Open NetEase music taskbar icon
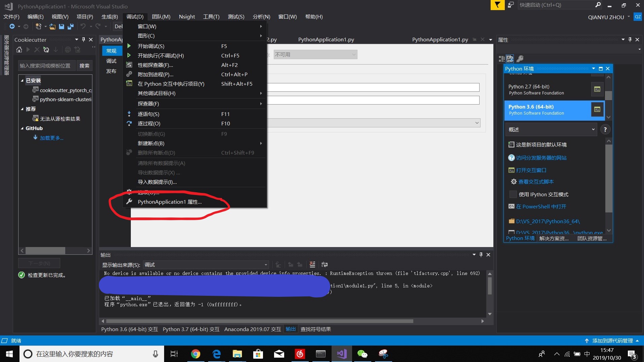 coord(300,354)
